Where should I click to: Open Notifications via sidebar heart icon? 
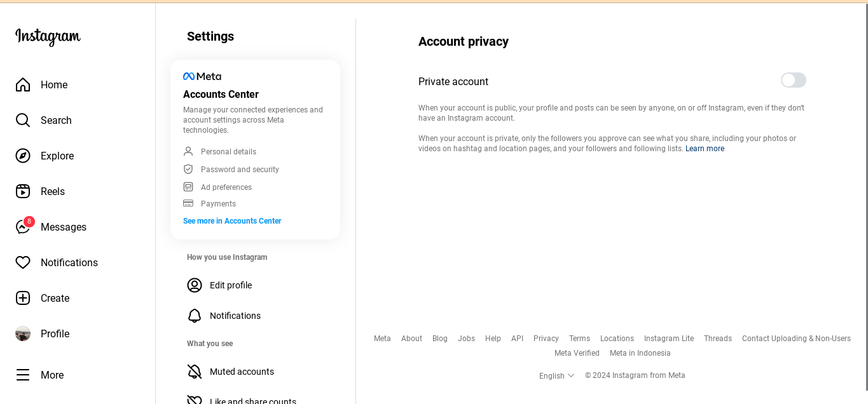23,262
